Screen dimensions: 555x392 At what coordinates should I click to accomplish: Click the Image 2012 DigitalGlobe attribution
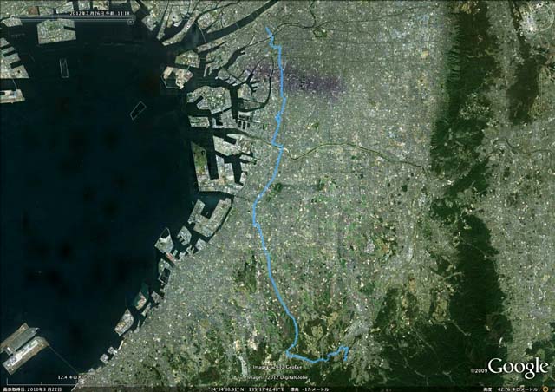(279, 378)
